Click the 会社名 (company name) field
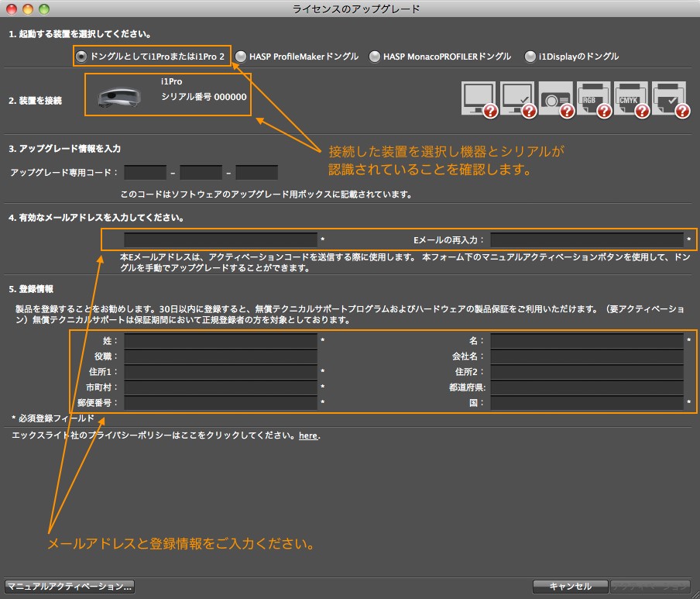 [586, 356]
